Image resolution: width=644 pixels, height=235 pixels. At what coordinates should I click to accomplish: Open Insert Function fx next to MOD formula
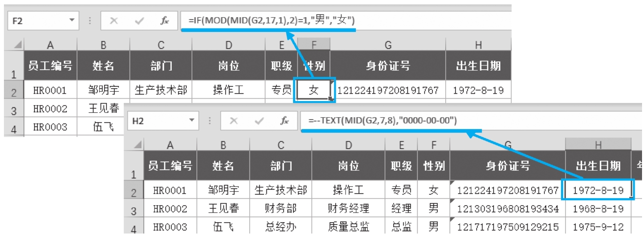[x=165, y=21]
